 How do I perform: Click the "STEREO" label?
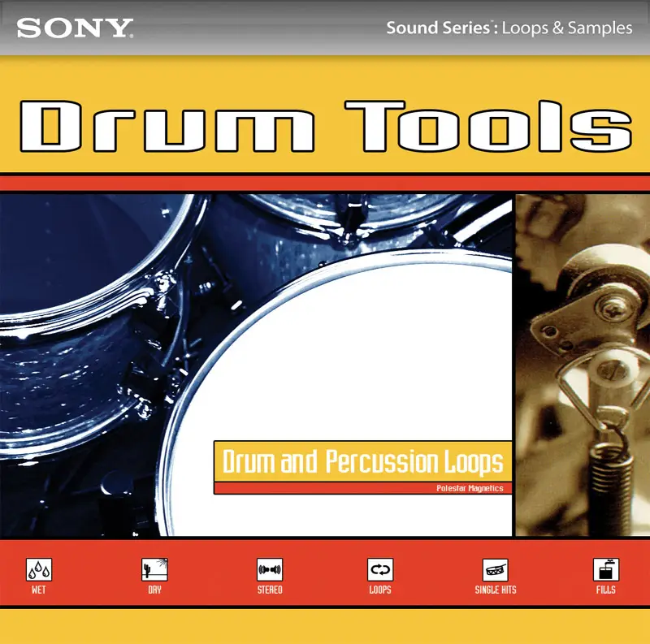click(x=270, y=590)
